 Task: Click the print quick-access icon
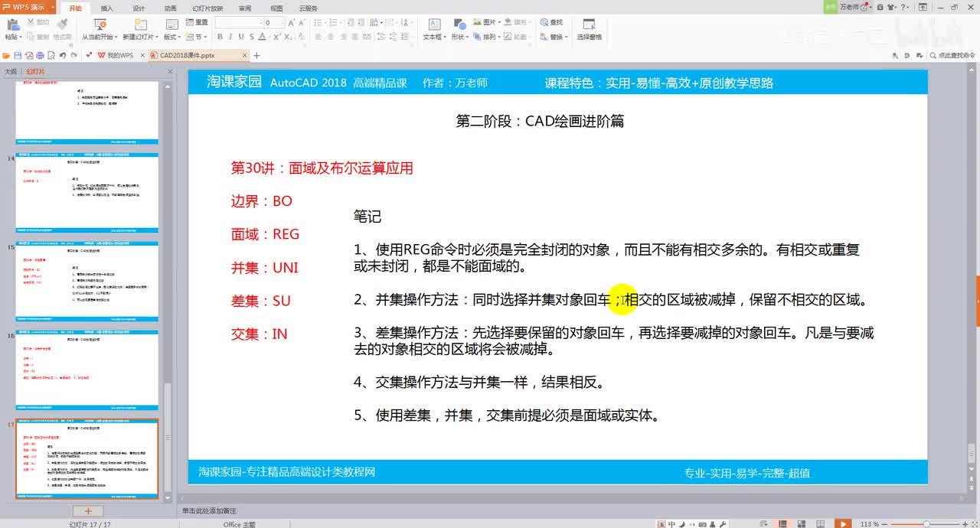[x=40, y=55]
